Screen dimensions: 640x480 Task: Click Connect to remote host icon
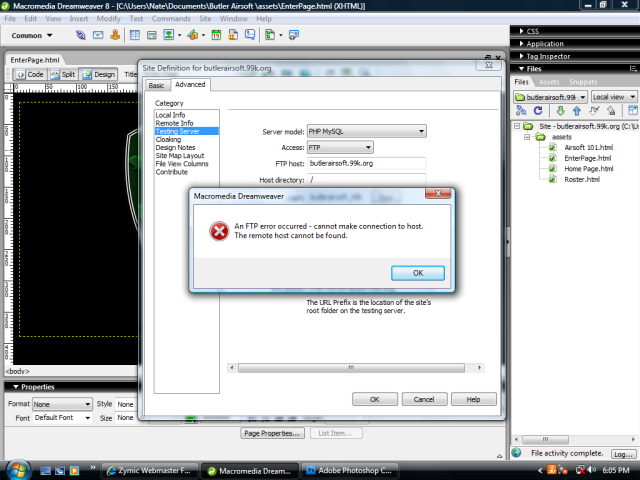[x=521, y=111]
